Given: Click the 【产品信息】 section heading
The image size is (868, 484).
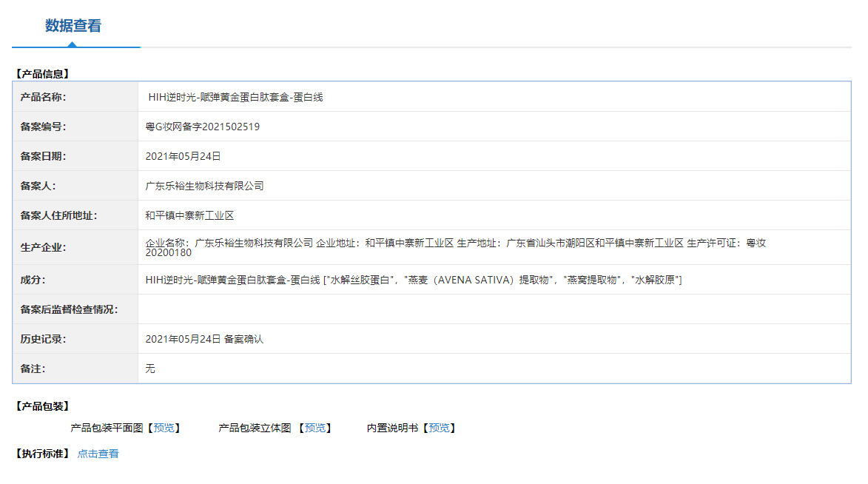Looking at the screenshot, I should point(42,74).
